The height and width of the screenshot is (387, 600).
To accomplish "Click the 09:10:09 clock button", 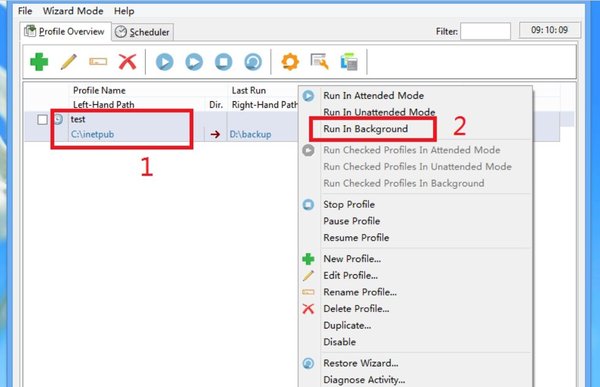I will click(x=549, y=30).
